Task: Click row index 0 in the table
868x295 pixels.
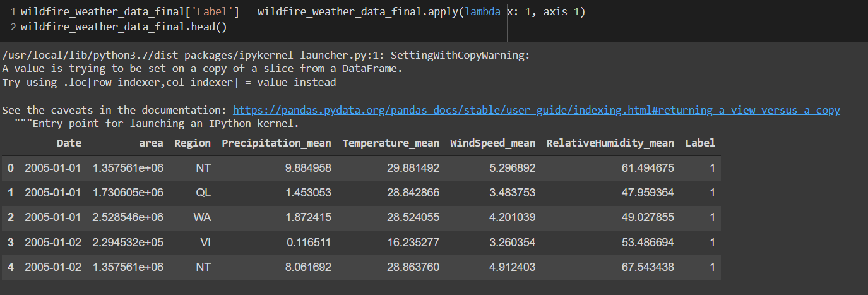Action: pos(10,168)
